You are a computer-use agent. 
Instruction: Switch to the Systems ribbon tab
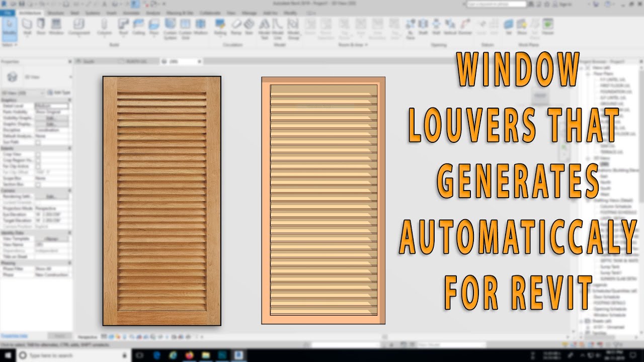[x=92, y=13]
